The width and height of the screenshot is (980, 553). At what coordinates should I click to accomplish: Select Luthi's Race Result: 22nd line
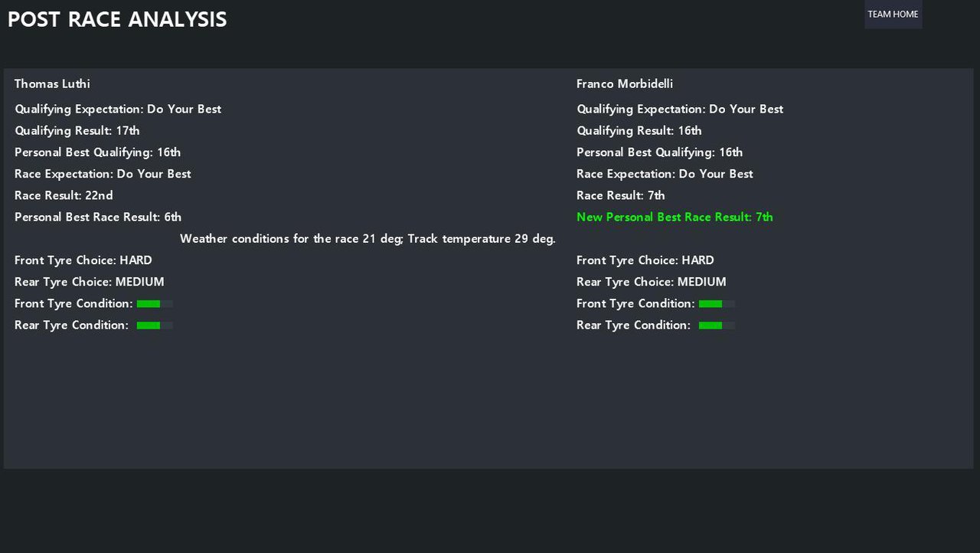[64, 195]
